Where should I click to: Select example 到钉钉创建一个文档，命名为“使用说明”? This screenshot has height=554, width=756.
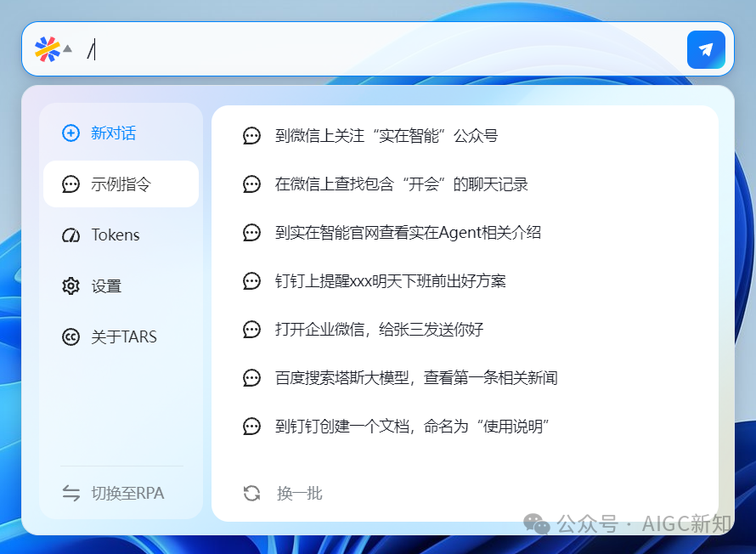(412, 427)
